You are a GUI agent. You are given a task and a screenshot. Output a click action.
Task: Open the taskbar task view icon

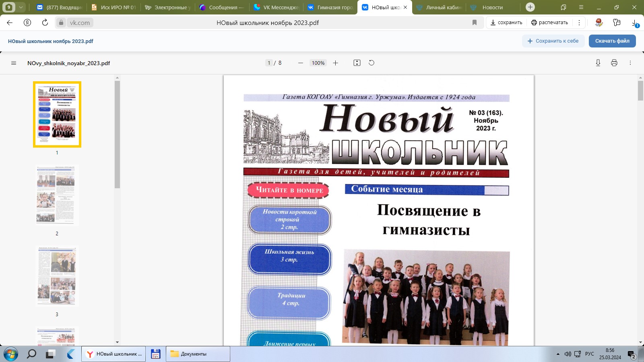(50, 354)
